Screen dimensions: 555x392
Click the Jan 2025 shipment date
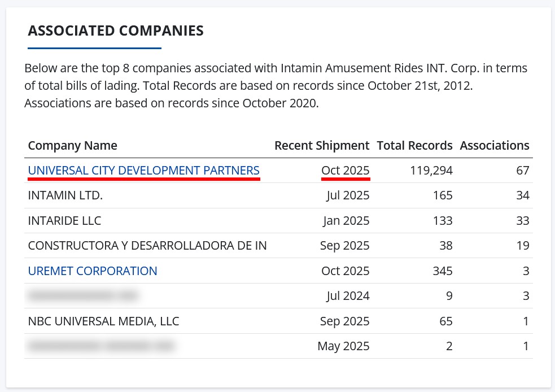pyautogui.click(x=346, y=221)
